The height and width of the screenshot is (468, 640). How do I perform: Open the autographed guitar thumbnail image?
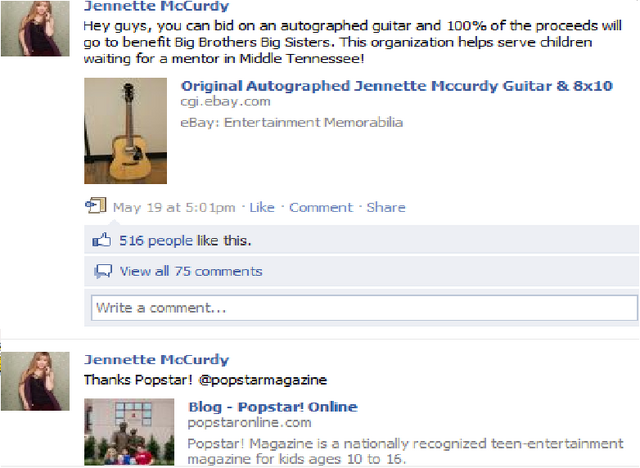pyautogui.click(x=125, y=131)
